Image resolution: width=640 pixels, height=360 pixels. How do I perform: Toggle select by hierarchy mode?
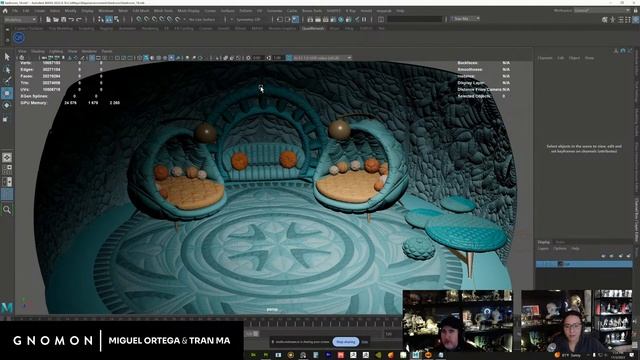[101, 19]
